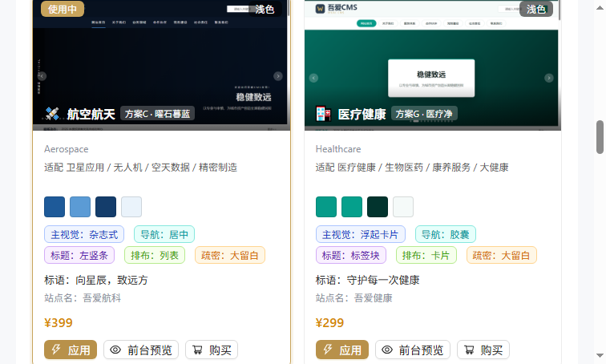Screen dimensions: 606x364
Task: Select the light blue second swatch of Aerospace
Action: point(80,207)
